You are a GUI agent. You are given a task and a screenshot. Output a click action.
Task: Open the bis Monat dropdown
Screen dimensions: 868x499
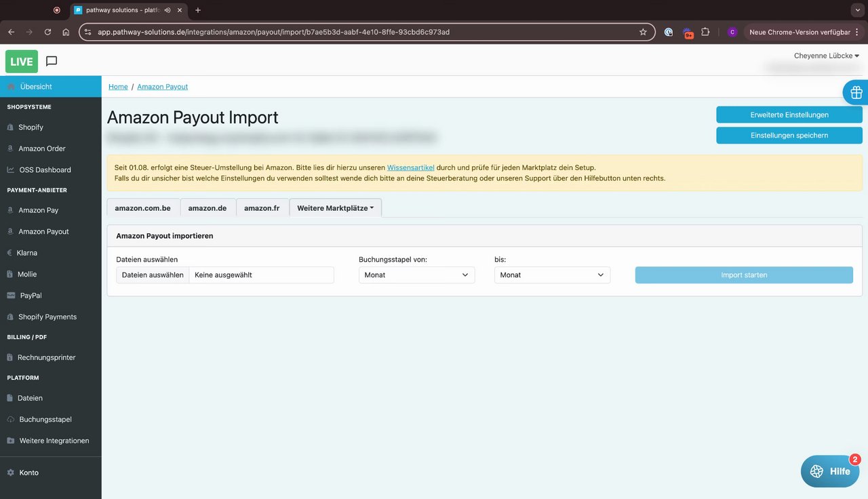pyautogui.click(x=552, y=275)
